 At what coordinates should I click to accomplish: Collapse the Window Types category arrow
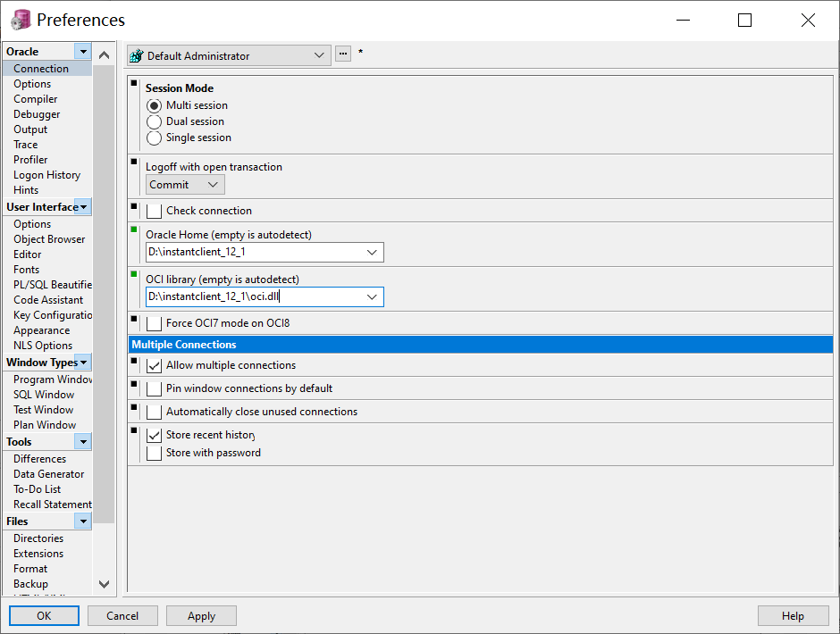(x=83, y=362)
